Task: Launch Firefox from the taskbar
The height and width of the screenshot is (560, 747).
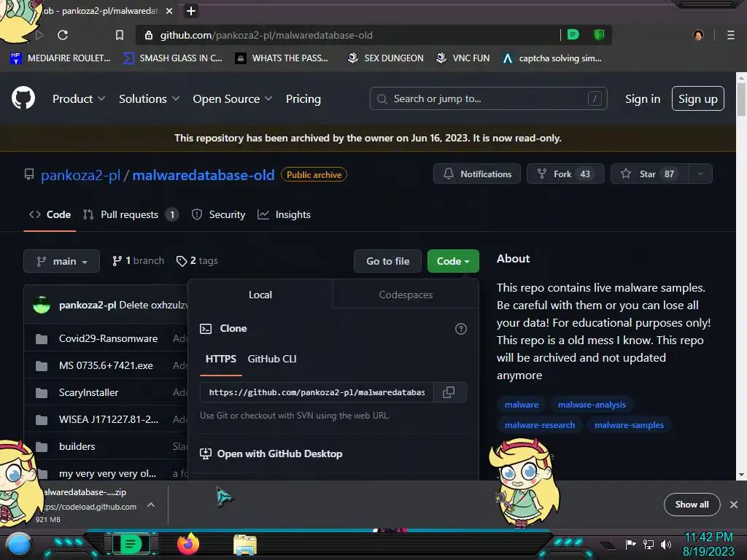Action: tap(188, 544)
